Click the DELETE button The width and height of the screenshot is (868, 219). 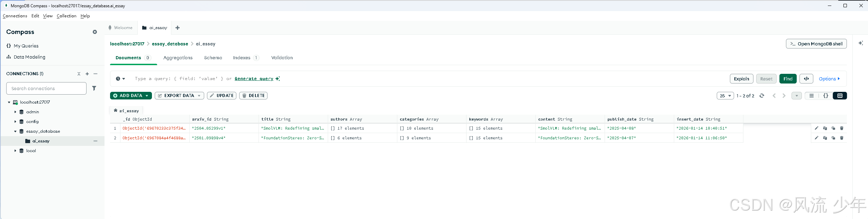pyautogui.click(x=253, y=96)
